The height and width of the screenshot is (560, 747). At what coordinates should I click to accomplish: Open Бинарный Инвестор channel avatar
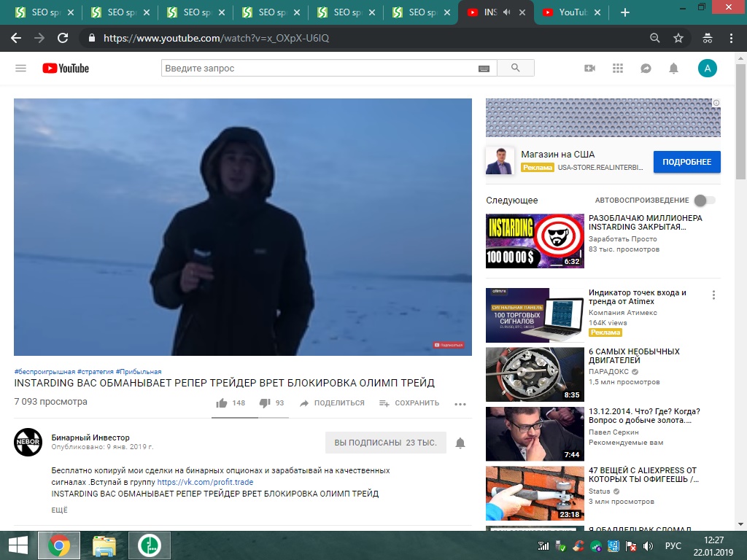tap(28, 442)
